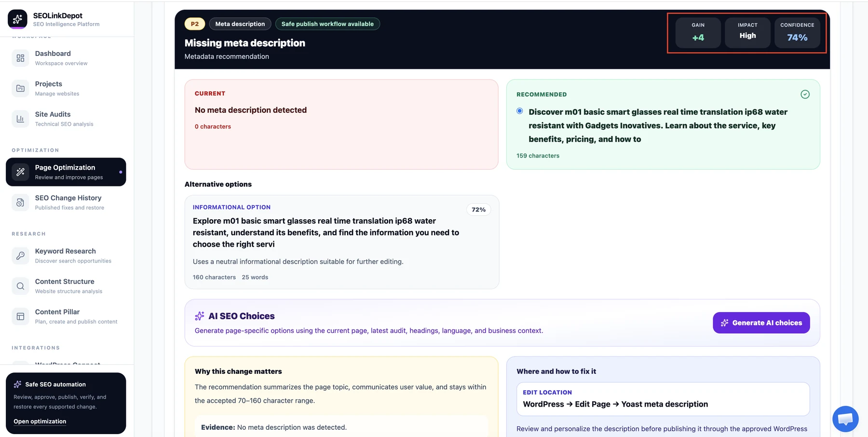868x437 pixels.
Task: Click the P2 priority badge
Action: click(x=195, y=24)
